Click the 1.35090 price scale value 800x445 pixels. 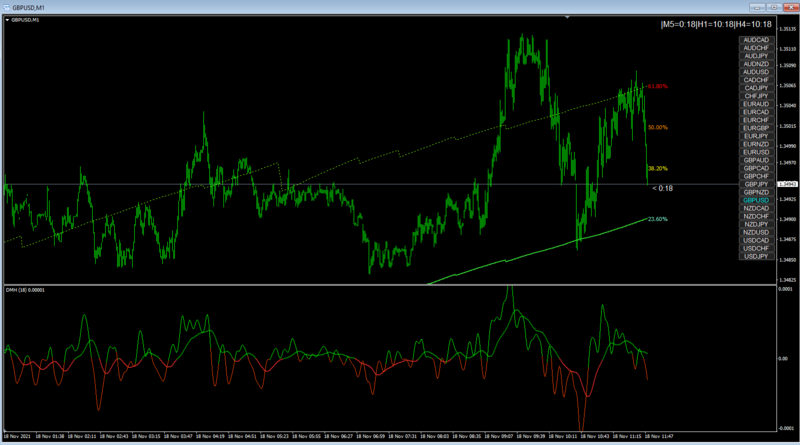[x=788, y=65]
